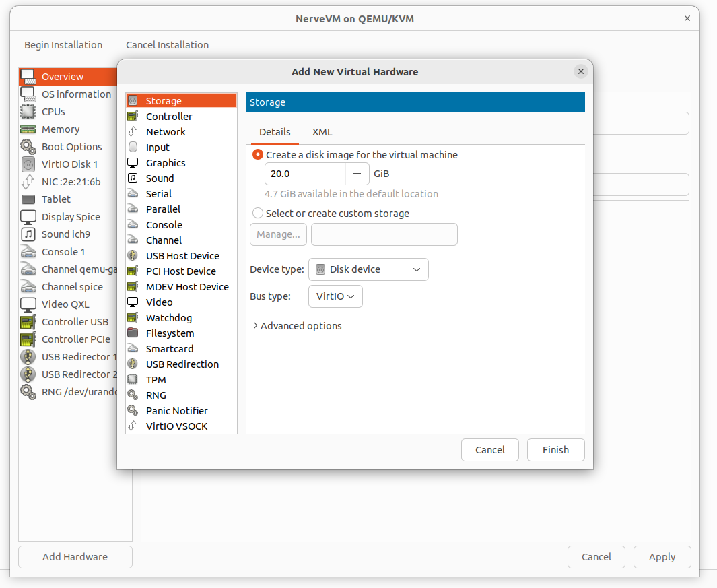Choose the Graphics icon in hardware list

[133, 163]
